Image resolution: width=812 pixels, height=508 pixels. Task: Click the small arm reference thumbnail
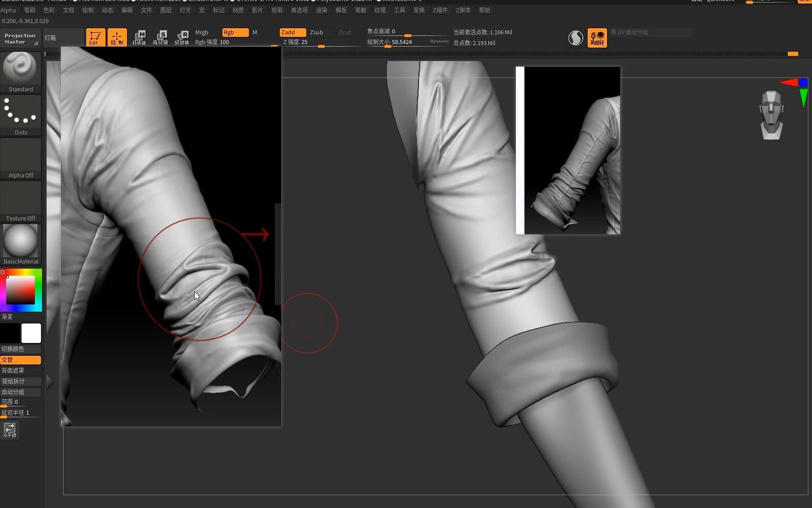point(568,150)
